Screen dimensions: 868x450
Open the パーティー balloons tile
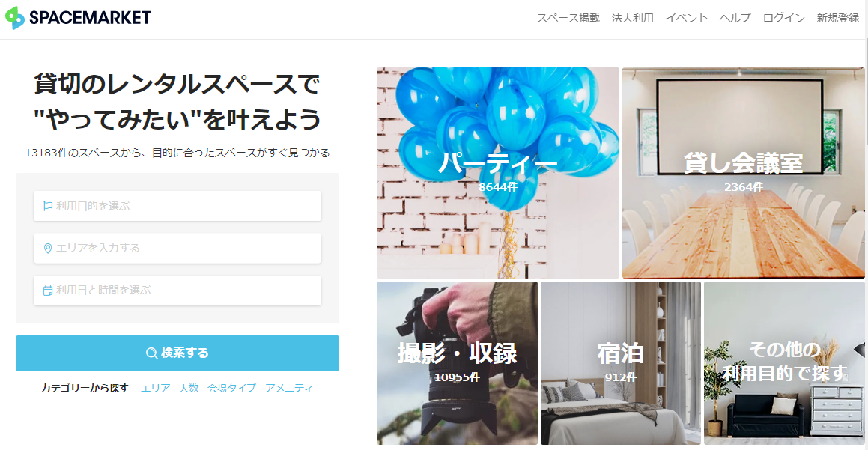[x=498, y=173]
